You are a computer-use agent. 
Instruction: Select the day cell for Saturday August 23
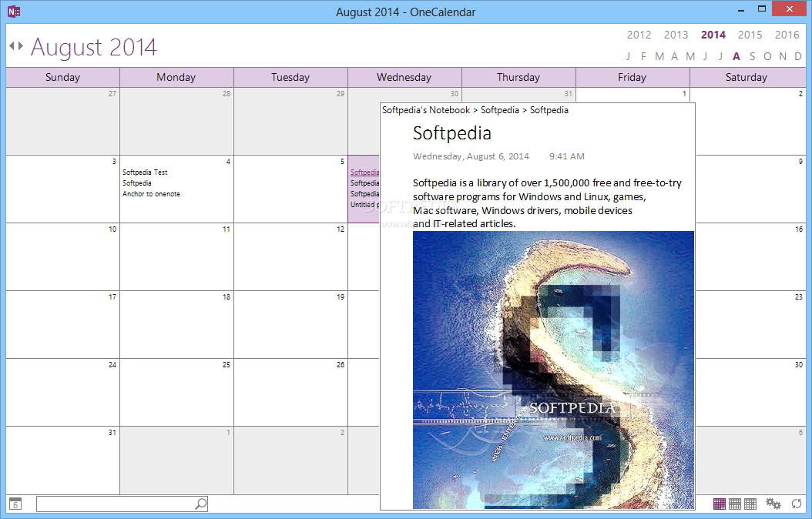tap(750, 325)
